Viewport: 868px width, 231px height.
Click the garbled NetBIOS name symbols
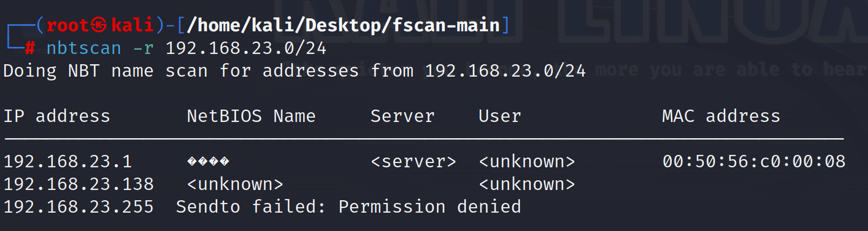(x=208, y=161)
